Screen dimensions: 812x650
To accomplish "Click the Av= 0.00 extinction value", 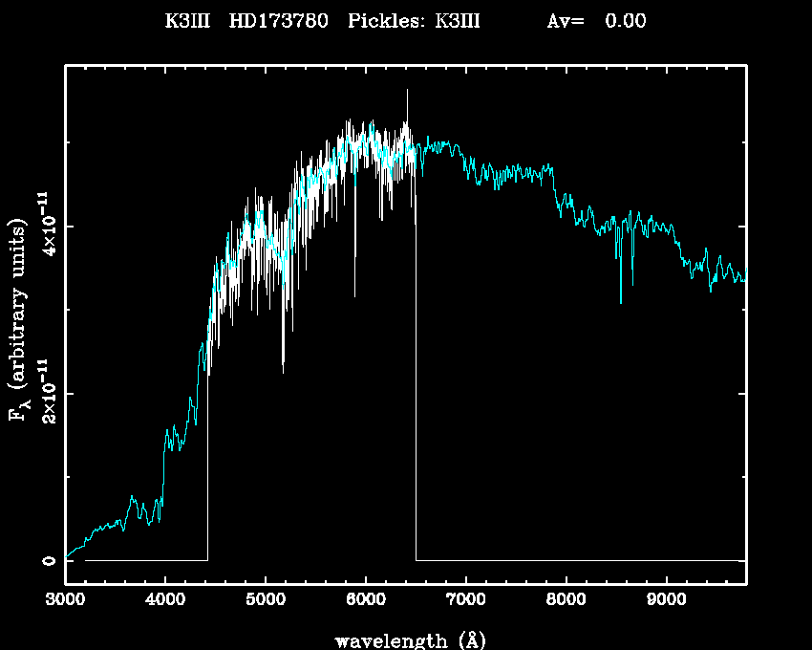I will [x=595, y=21].
